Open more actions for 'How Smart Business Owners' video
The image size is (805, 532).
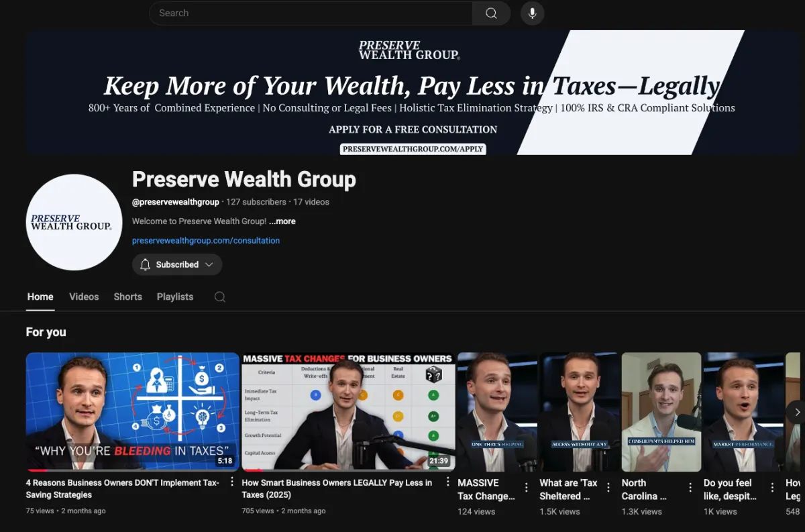[448, 482]
